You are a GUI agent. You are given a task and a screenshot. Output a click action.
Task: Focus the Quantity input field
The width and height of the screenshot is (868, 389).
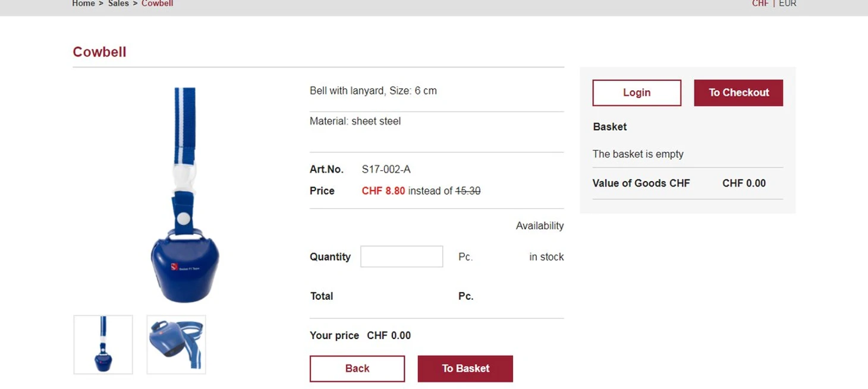pyautogui.click(x=401, y=257)
